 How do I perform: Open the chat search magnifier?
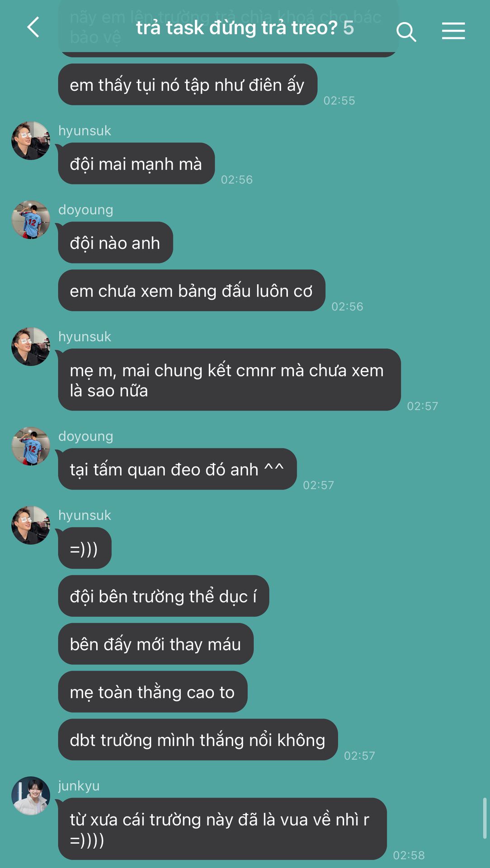point(406,32)
